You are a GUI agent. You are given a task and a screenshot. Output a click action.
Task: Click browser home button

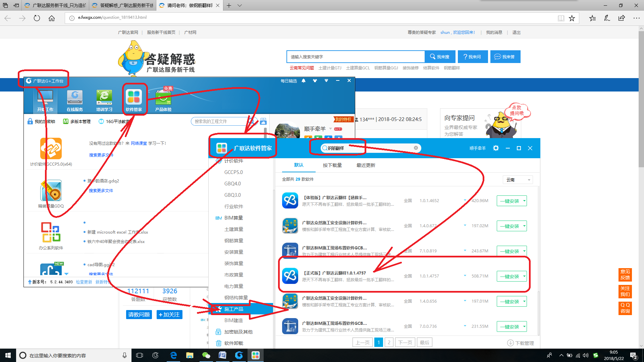[52, 18]
